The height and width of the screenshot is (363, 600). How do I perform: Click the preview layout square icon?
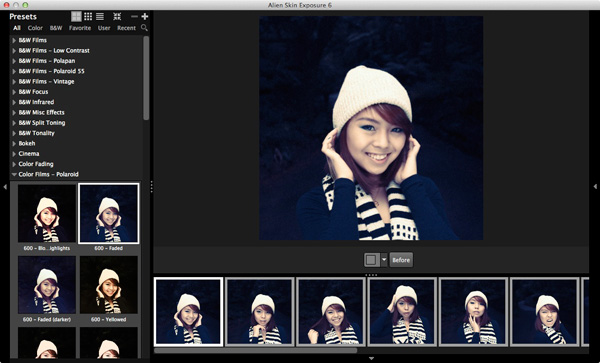coord(371,260)
